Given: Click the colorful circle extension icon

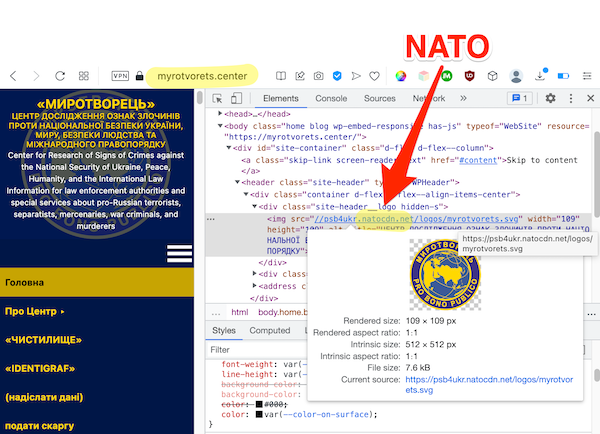Looking at the screenshot, I should [x=401, y=76].
